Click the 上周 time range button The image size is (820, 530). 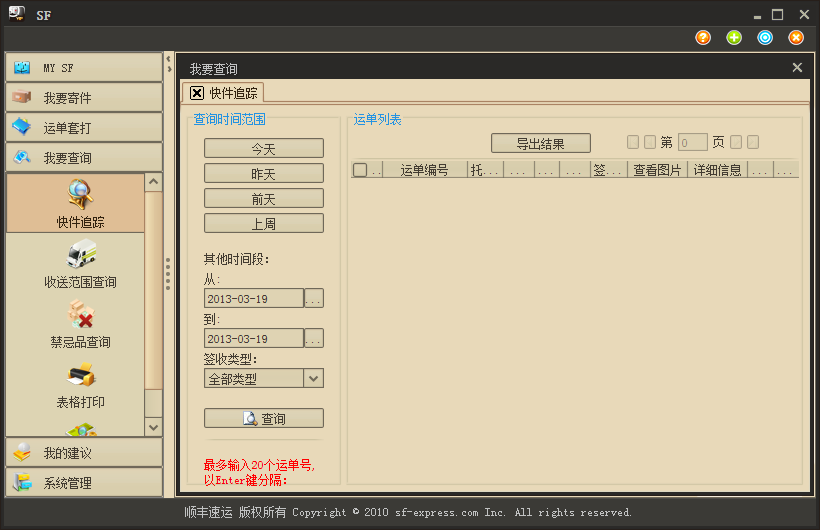(x=264, y=223)
